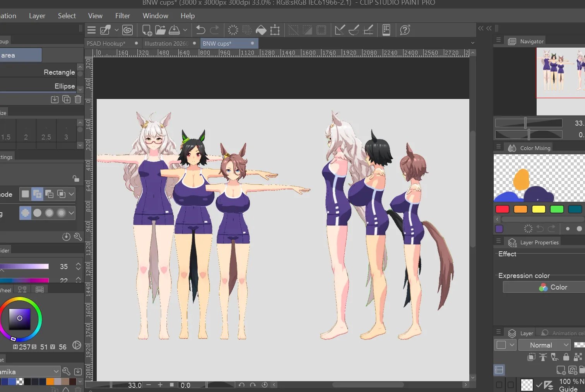Choose the 'New selection' mode
The width and height of the screenshot is (585, 392).
(25, 194)
